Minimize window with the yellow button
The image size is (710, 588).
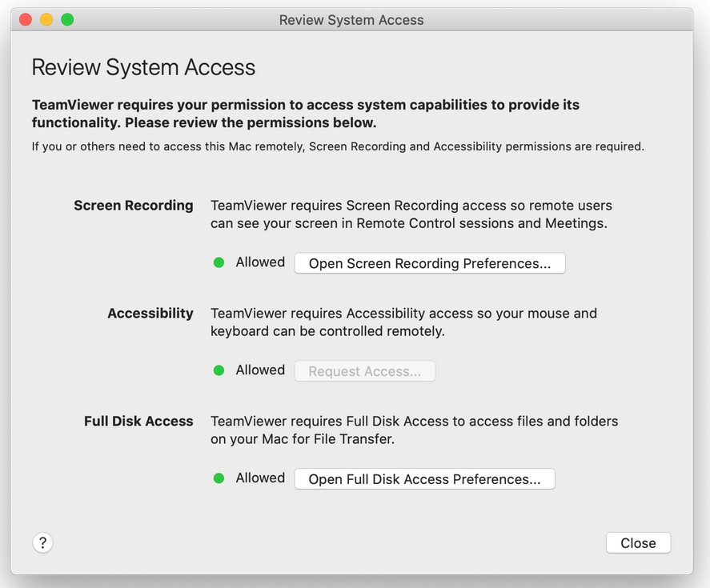[46, 19]
